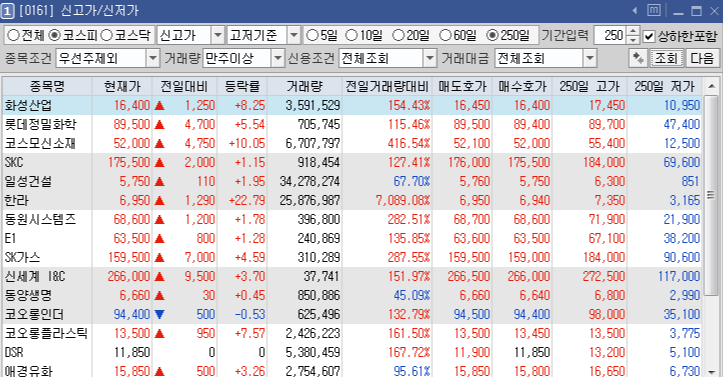Click the table scrollbar down arrow
723x377 pixels.
click(711, 371)
